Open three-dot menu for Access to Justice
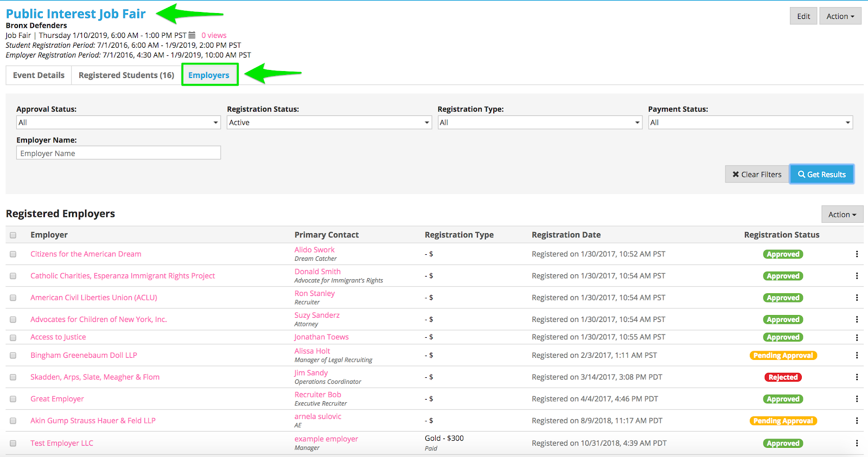Viewport: 868px width, 457px height. click(857, 337)
